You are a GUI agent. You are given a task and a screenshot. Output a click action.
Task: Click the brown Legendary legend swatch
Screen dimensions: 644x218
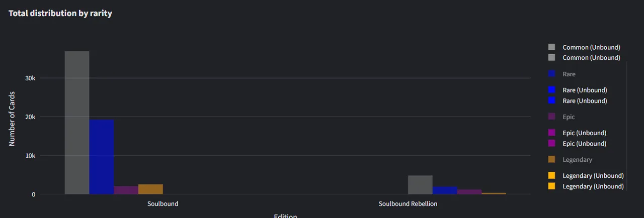[x=551, y=159]
